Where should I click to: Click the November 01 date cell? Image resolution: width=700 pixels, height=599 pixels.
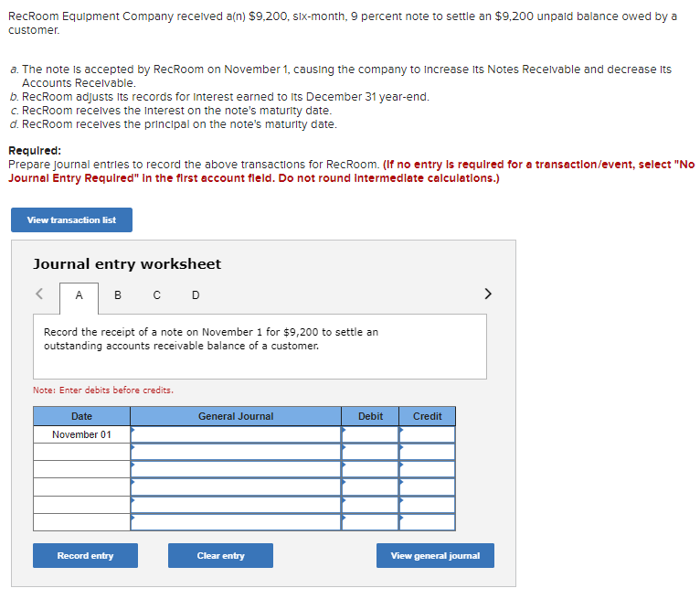pyautogui.click(x=81, y=434)
